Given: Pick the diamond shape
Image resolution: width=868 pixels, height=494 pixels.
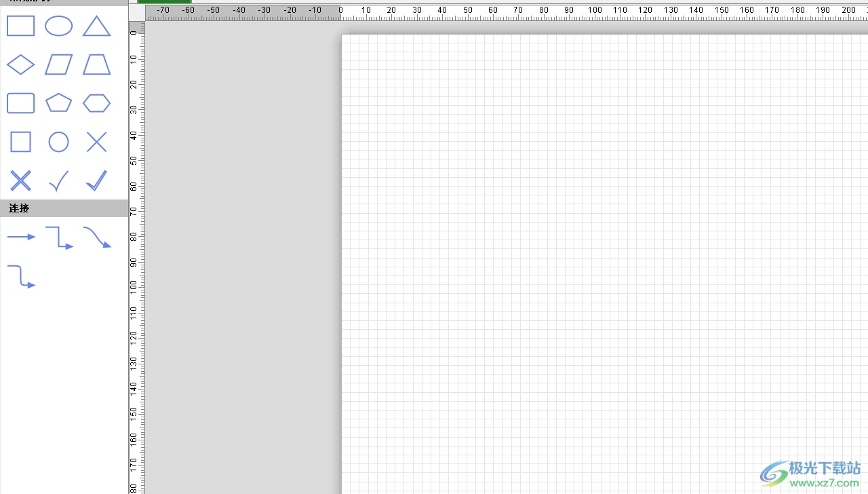Looking at the screenshot, I should (20, 65).
